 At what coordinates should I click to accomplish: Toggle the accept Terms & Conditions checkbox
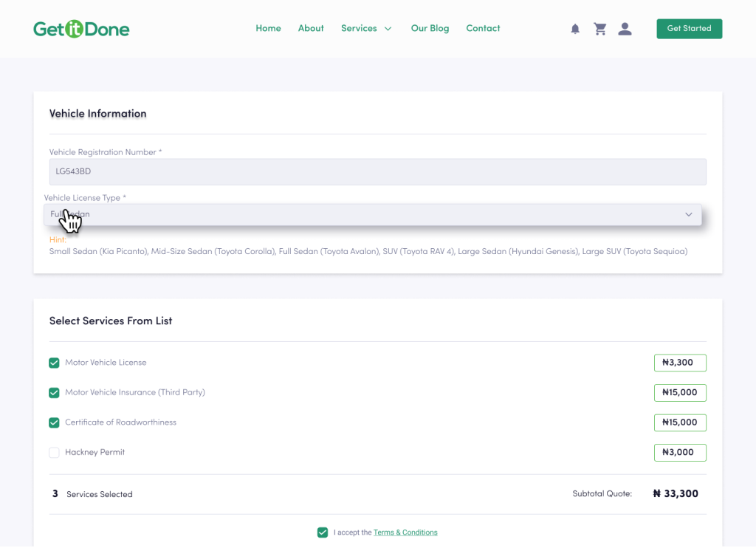click(x=323, y=532)
